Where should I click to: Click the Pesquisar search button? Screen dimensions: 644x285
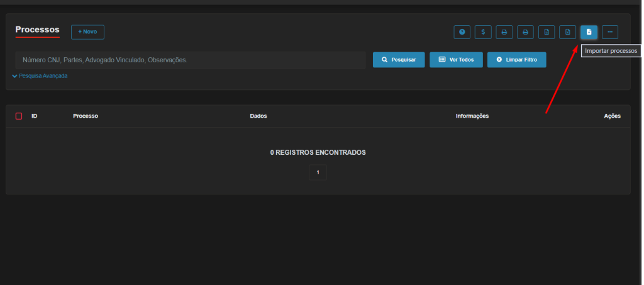(x=399, y=60)
